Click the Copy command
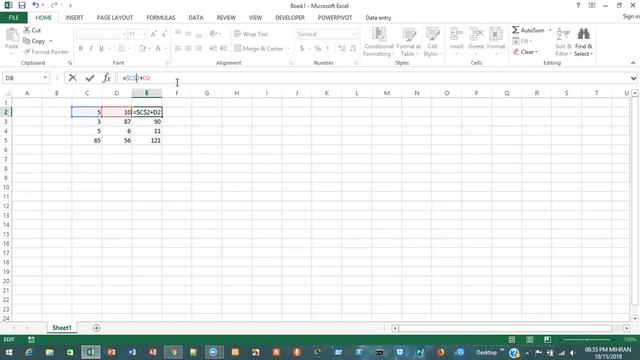The width and height of the screenshot is (640, 360). tap(35, 41)
